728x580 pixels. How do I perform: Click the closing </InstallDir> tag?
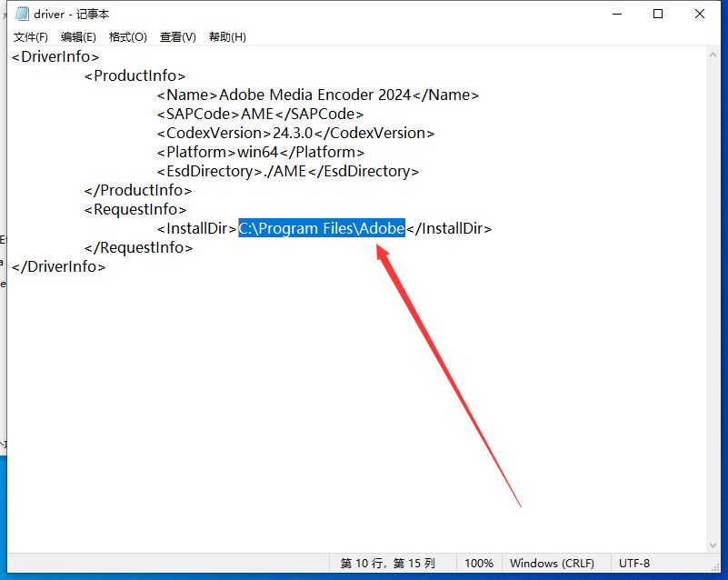click(x=449, y=228)
